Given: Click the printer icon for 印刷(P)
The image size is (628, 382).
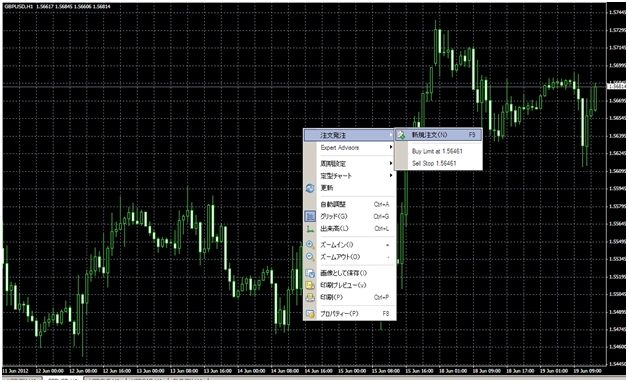Looking at the screenshot, I should (310, 298).
